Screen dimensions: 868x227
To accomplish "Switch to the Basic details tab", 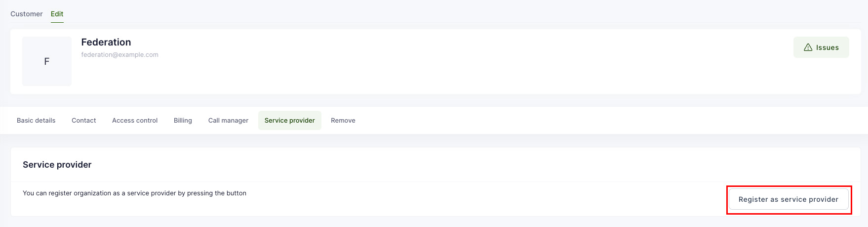I will (x=36, y=120).
